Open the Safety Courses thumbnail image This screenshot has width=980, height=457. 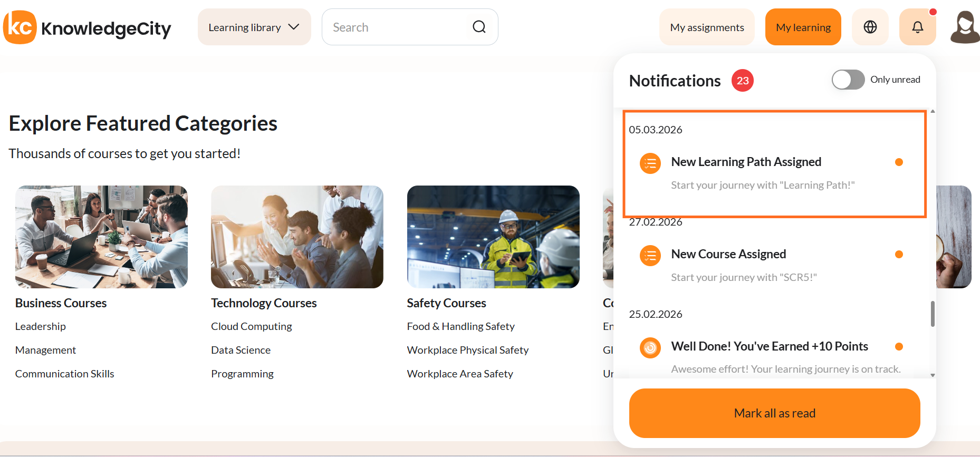493,237
